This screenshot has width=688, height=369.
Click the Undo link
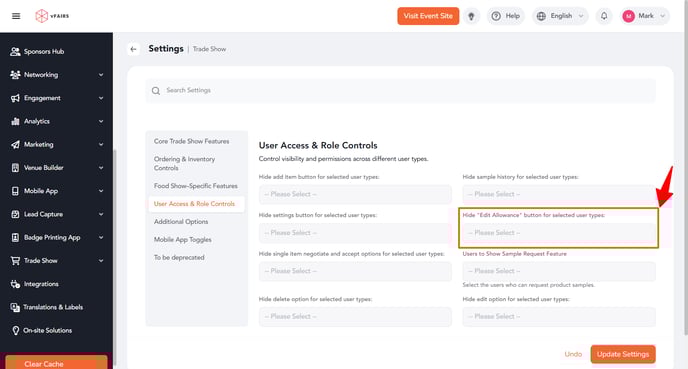click(573, 354)
